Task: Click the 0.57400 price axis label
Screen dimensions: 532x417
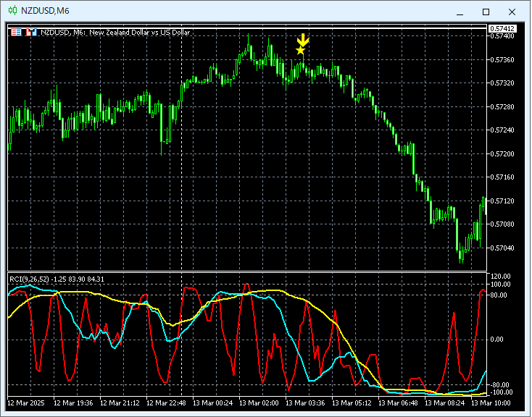Action: point(502,36)
